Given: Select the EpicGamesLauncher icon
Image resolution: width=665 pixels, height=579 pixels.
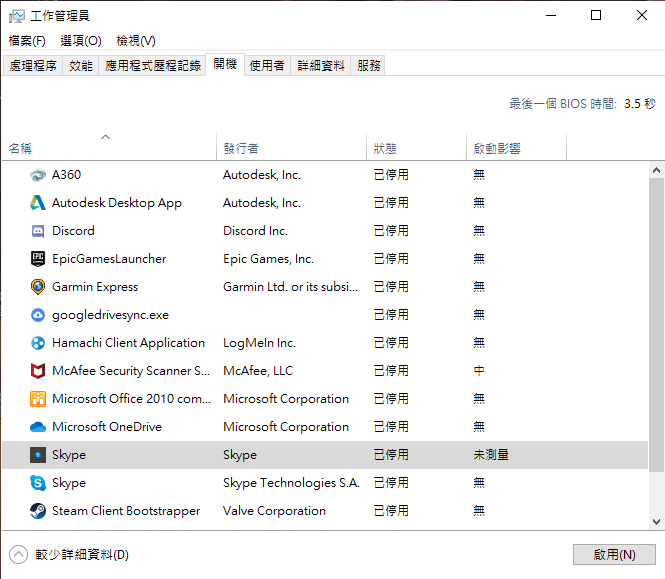Looking at the screenshot, I should pos(38,259).
